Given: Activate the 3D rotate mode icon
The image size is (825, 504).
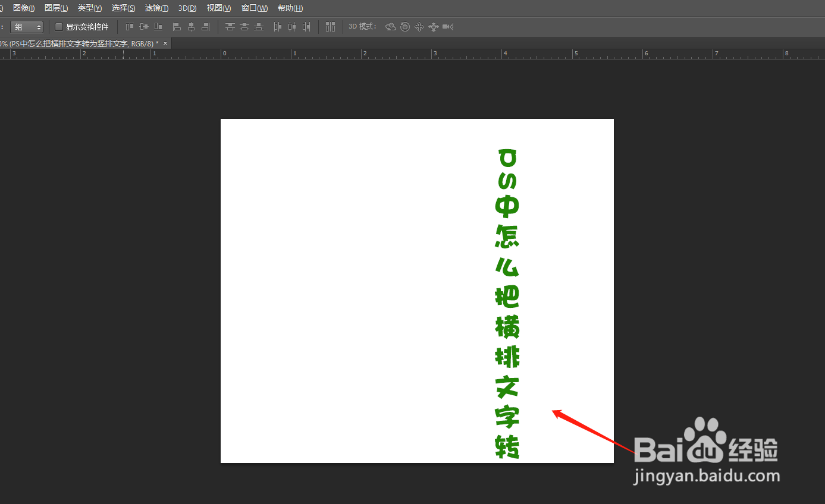Looking at the screenshot, I should [391, 27].
